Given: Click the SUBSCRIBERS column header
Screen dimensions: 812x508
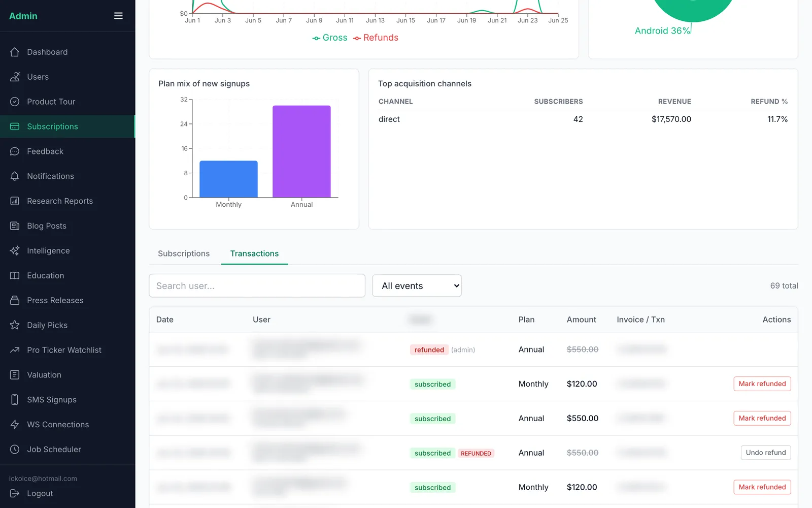Looking at the screenshot, I should [x=558, y=102].
